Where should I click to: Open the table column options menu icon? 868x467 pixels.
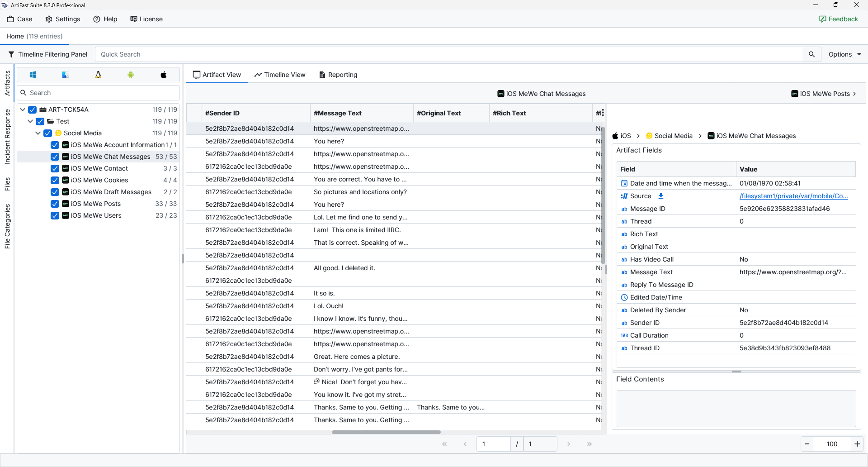tap(603, 113)
